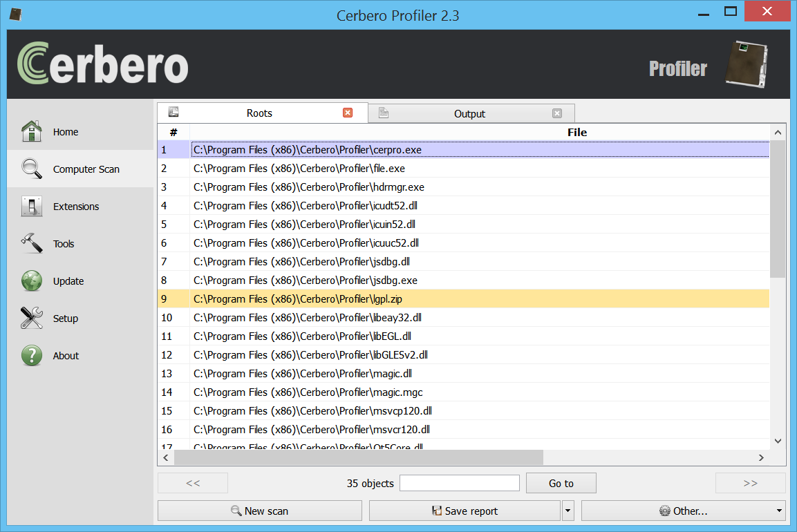Screen dimensions: 797x532
Task: Select the jsdbg.exe row
Action: click(x=464, y=280)
